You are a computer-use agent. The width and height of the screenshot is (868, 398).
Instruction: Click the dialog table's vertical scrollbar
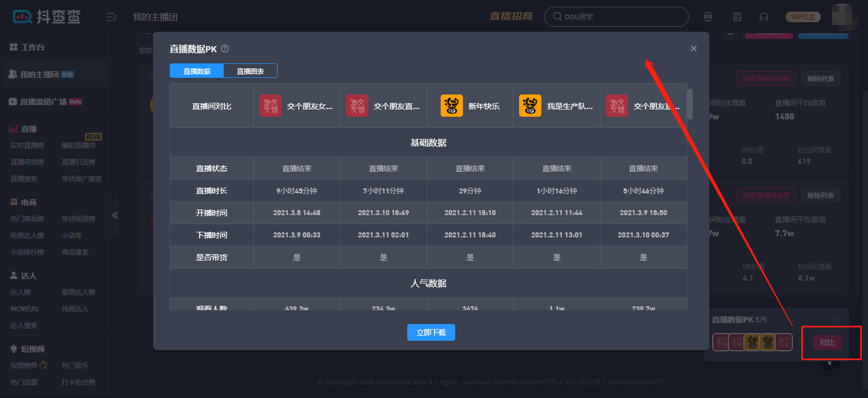(690, 104)
